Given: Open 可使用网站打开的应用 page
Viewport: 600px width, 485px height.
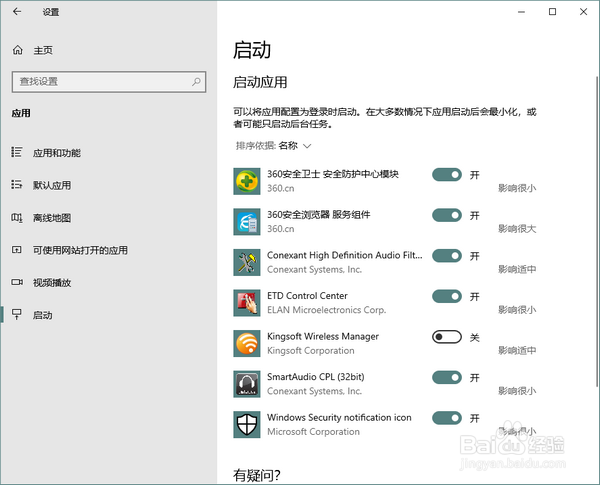Looking at the screenshot, I should pyautogui.click(x=80, y=250).
